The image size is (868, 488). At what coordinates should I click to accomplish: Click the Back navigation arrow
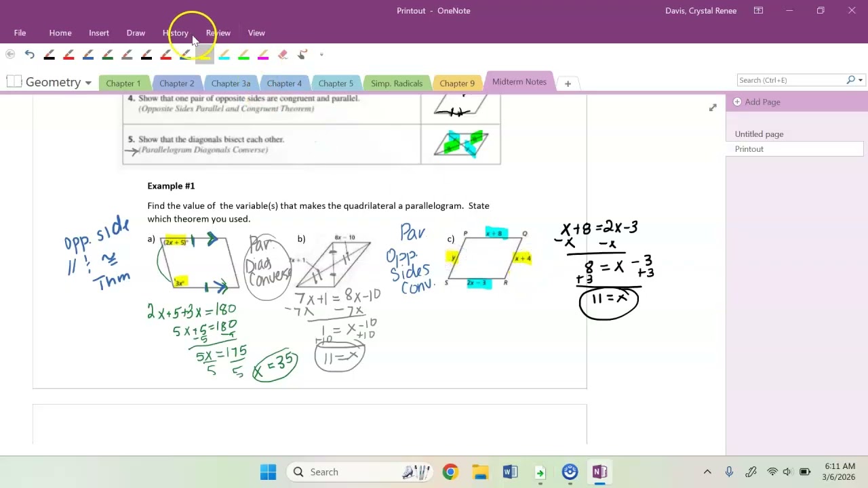[10, 54]
